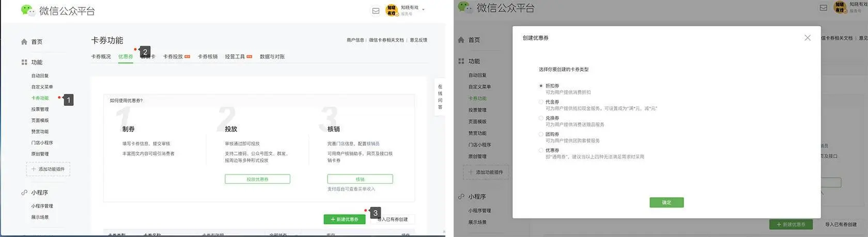Open 小程序管理 in the right screenshot sidebar
This screenshot has width=868, height=237.
[480, 211]
